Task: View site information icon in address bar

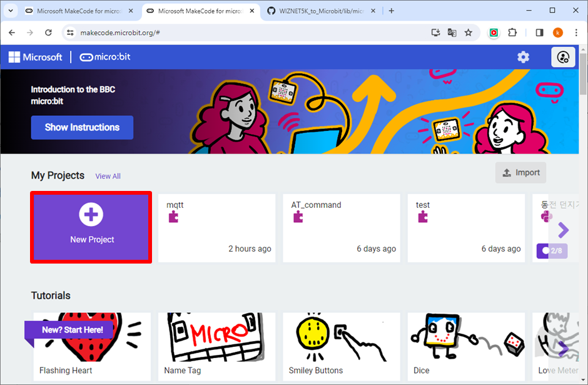Action: pos(70,33)
